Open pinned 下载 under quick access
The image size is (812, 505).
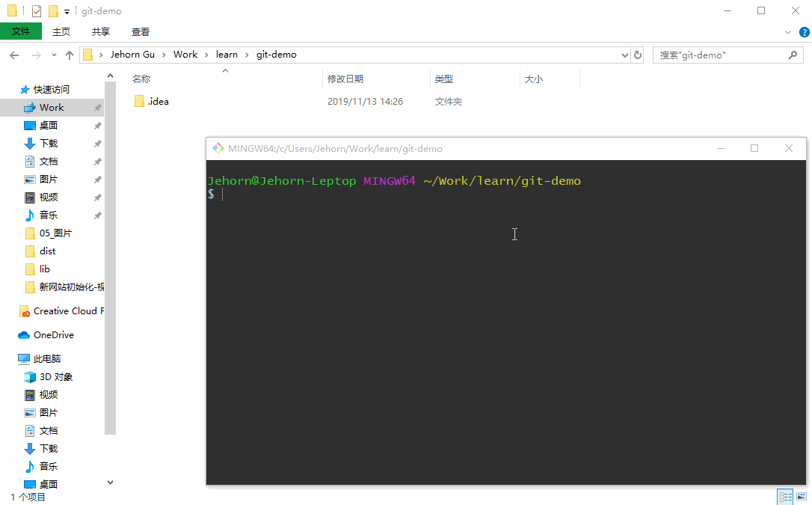pyautogui.click(x=48, y=144)
